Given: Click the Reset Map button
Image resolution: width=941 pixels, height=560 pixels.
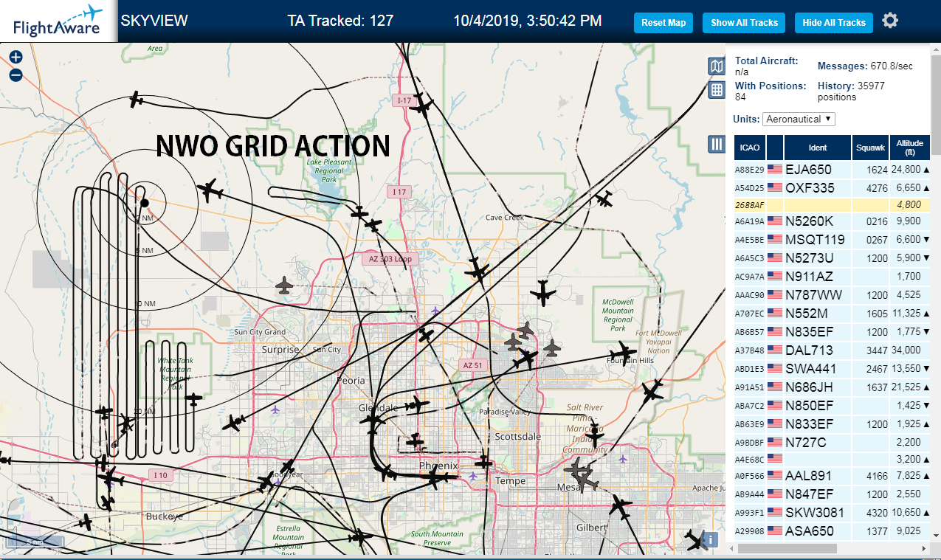Looking at the screenshot, I should point(663,23).
